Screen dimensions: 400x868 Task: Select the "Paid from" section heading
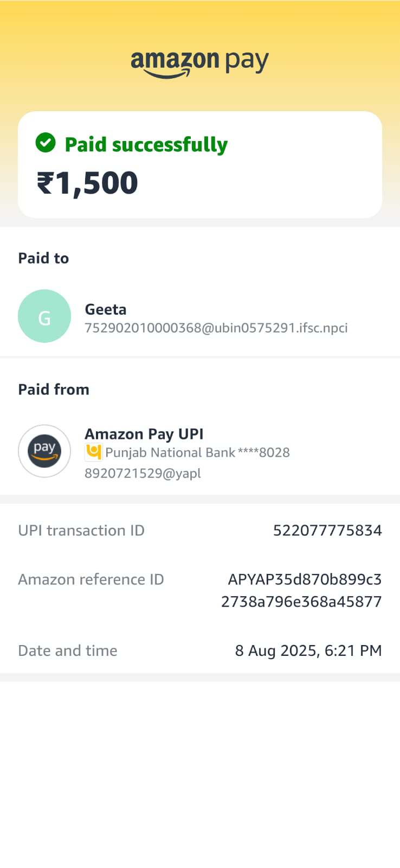[x=54, y=390]
